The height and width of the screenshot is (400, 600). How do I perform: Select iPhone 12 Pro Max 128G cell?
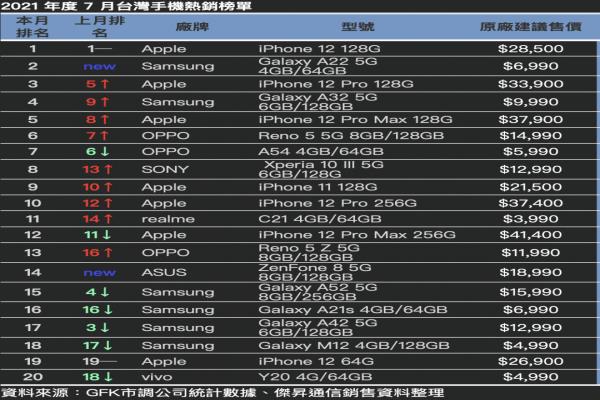355,120
